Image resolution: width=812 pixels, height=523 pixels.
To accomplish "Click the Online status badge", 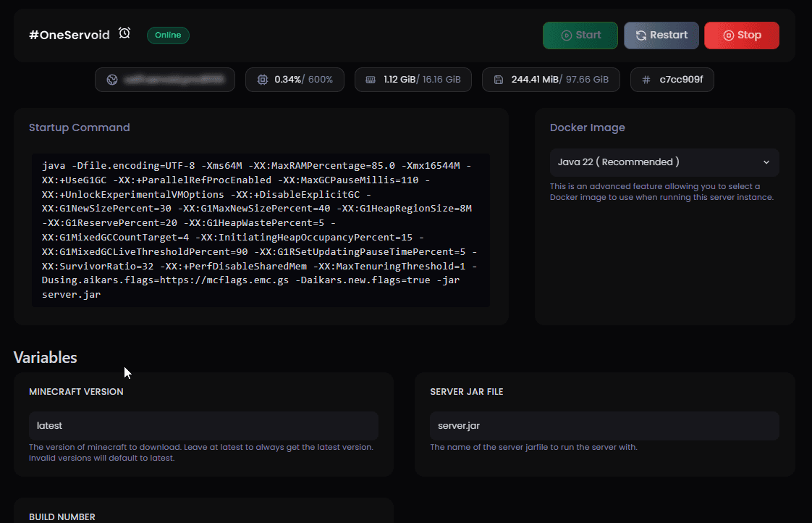I will (168, 35).
